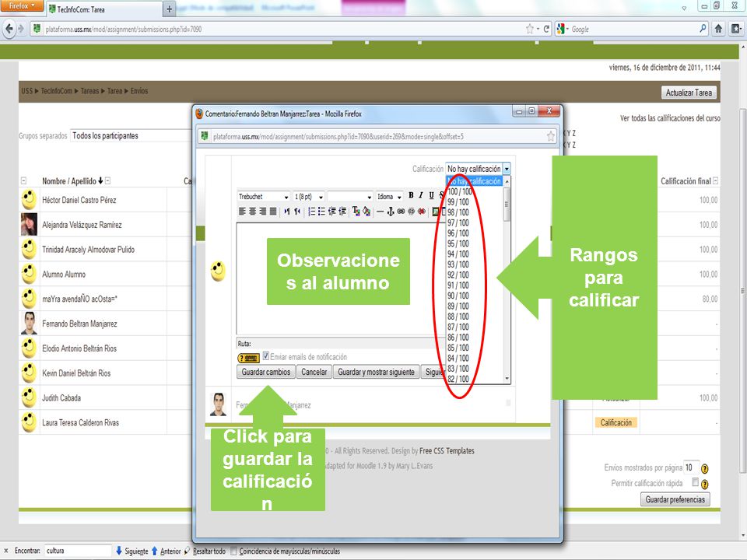The image size is (747, 560).
Task: Click the grade list scrollbar down arrow
Action: tap(507, 379)
